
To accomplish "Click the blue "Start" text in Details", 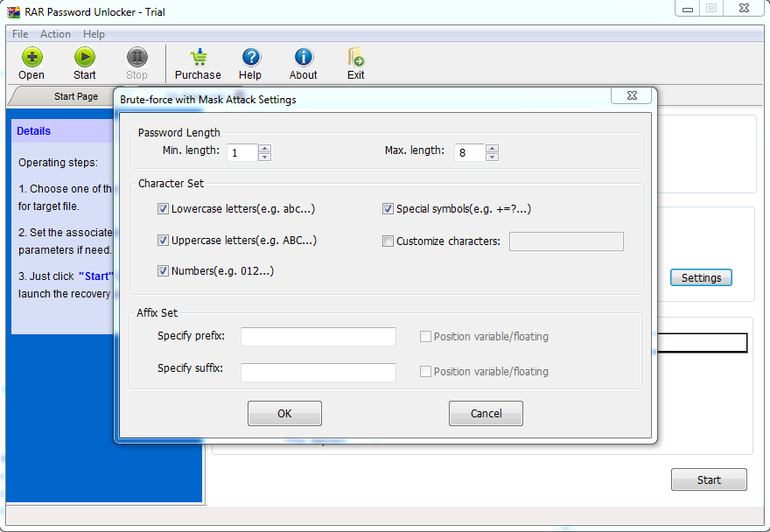I will point(95,276).
